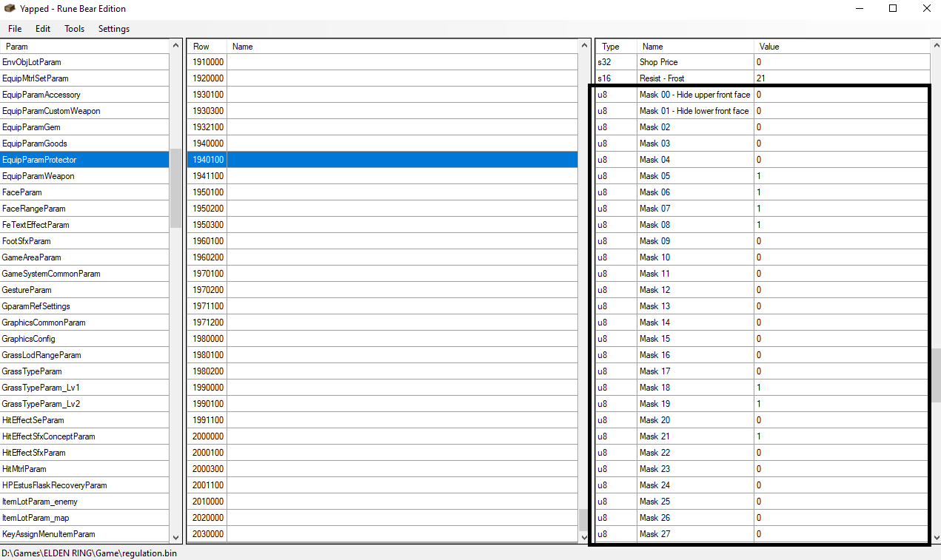This screenshot has height=560, width=941.
Task: Select EquipParamWeapon param
Action: [84, 176]
